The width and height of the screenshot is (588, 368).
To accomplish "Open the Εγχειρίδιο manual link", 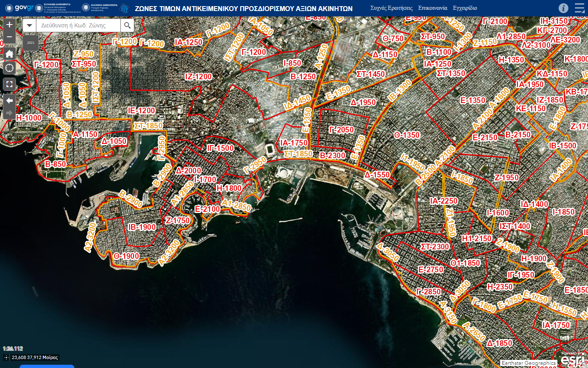I will (x=465, y=8).
